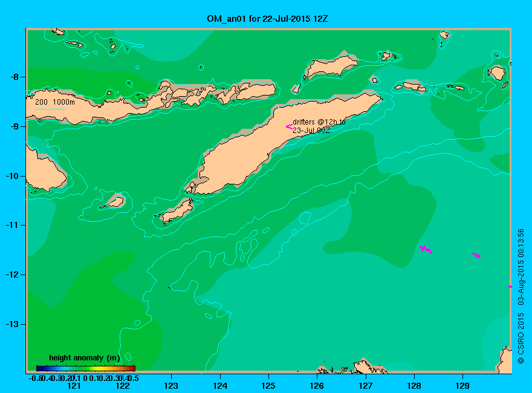Click longitude axis label '123'
The width and height of the screenshot is (532, 393).
[x=171, y=386]
